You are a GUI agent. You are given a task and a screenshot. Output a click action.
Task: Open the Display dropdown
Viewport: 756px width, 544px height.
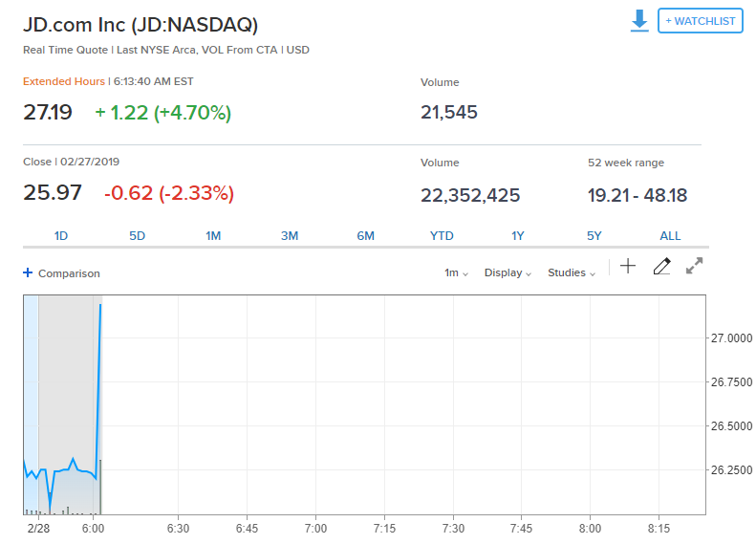pos(508,273)
